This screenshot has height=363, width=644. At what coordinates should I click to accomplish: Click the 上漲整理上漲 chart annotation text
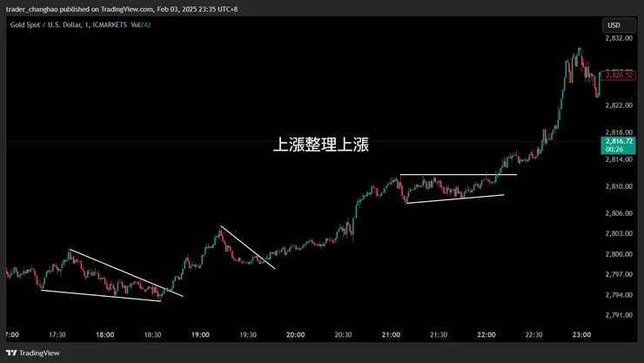321,145
